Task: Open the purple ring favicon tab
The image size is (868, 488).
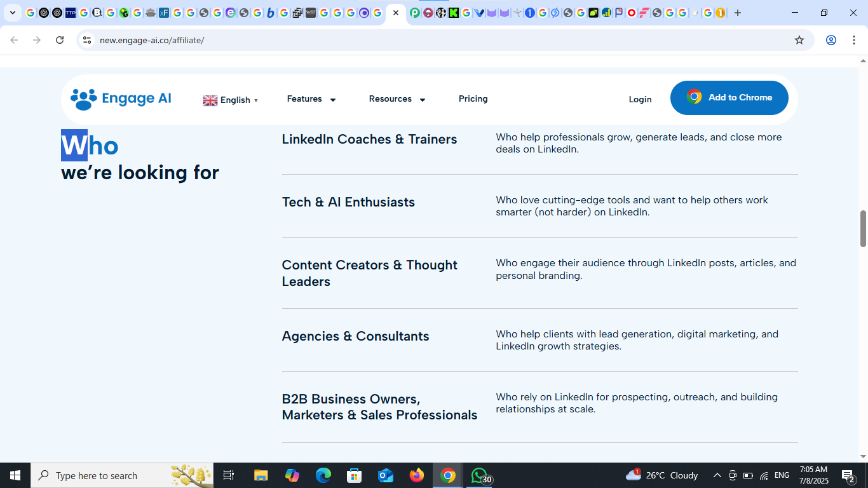Action: (363, 13)
